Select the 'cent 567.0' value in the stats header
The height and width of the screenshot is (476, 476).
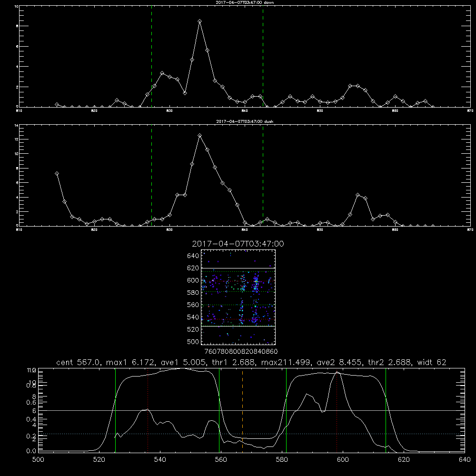79,362
